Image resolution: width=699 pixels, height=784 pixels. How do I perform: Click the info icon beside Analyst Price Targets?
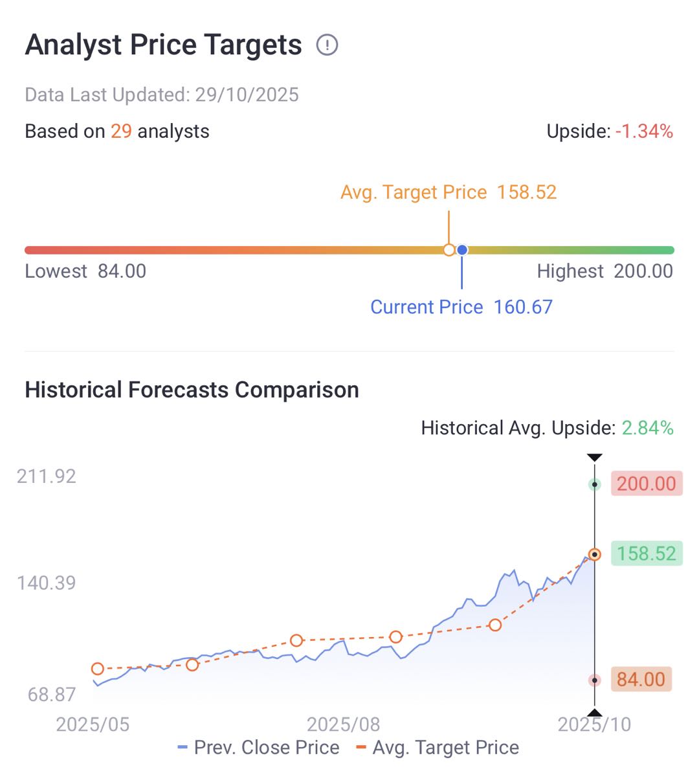(x=327, y=45)
